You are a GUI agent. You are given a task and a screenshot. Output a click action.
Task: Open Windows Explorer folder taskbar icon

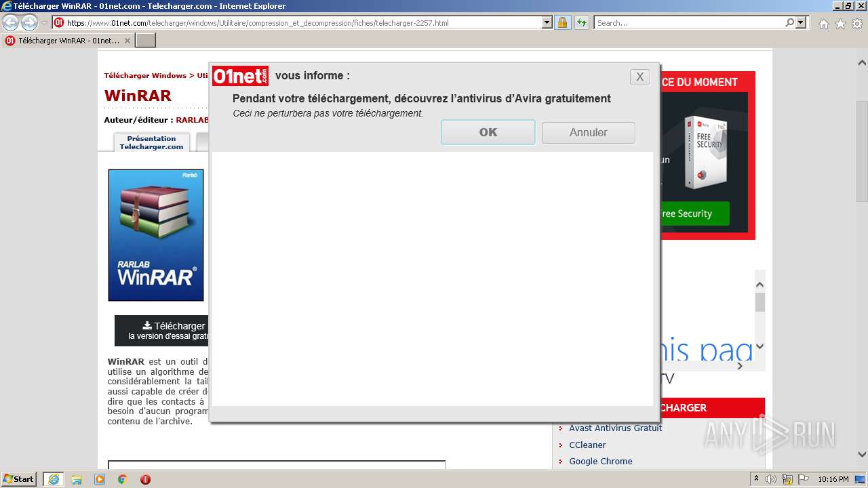coord(76,479)
